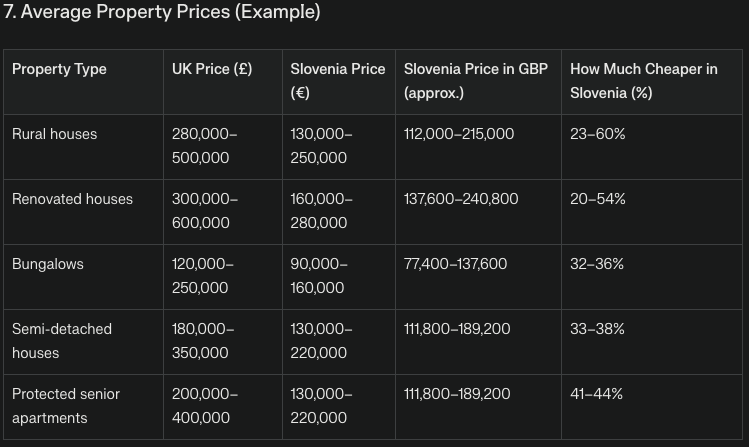The height and width of the screenshot is (447, 749).
Task: Click the 90,000–160,000 Slovenia price cell
Action: 319,276
